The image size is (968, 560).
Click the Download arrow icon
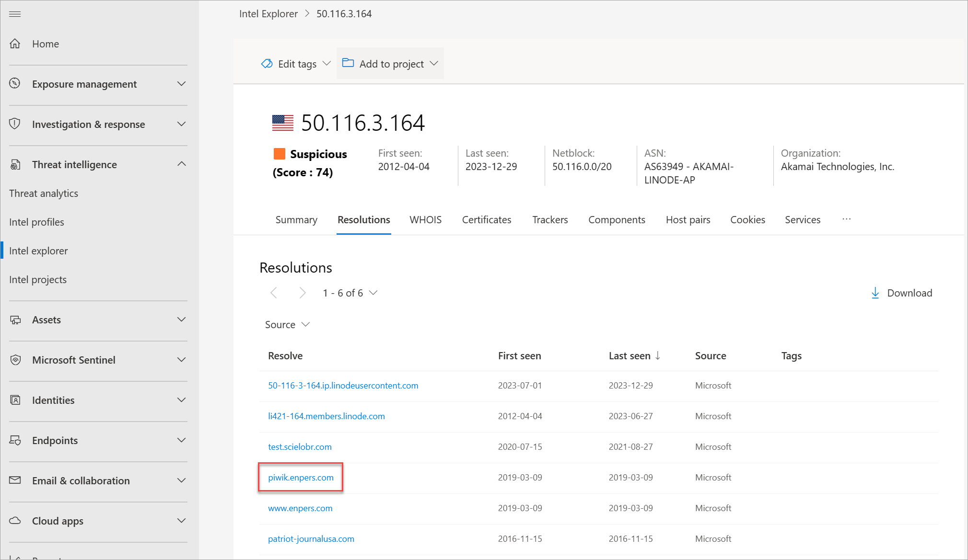tap(875, 293)
